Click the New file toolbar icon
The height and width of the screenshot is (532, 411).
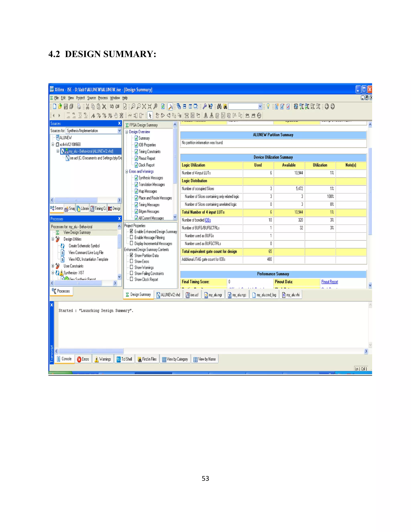click(55, 106)
